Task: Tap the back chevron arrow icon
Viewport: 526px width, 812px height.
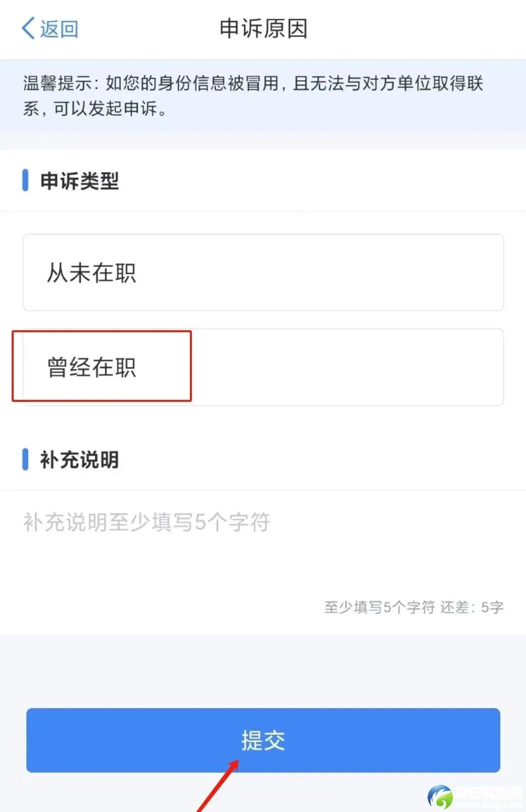Action: (28, 28)
